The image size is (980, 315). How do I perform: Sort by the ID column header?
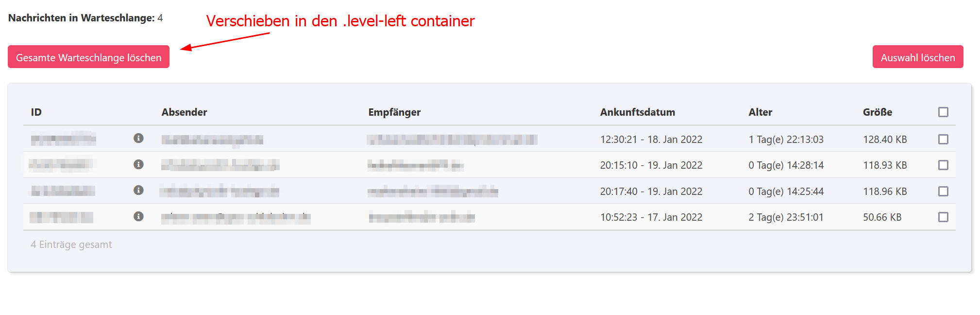click(36, 112)
